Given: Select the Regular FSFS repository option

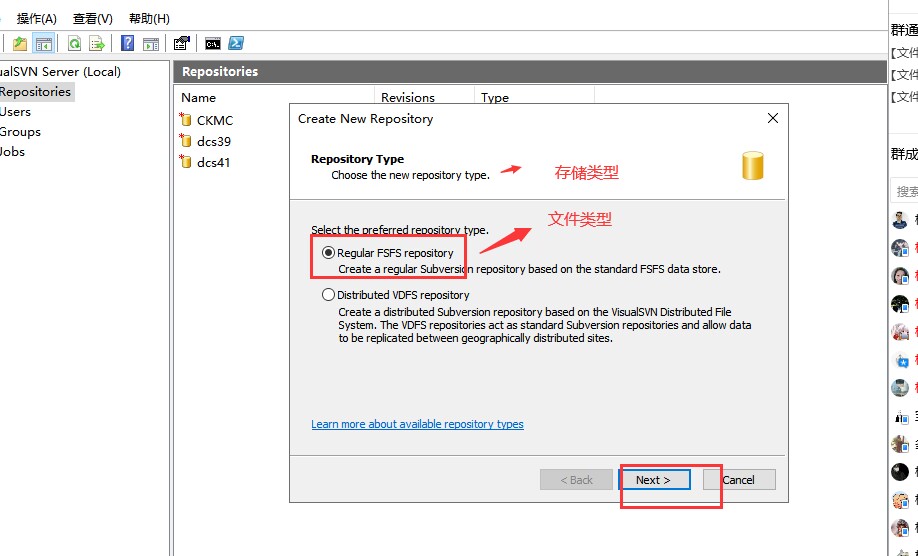Looking at the screenshot, I should [x=328, y=253].
